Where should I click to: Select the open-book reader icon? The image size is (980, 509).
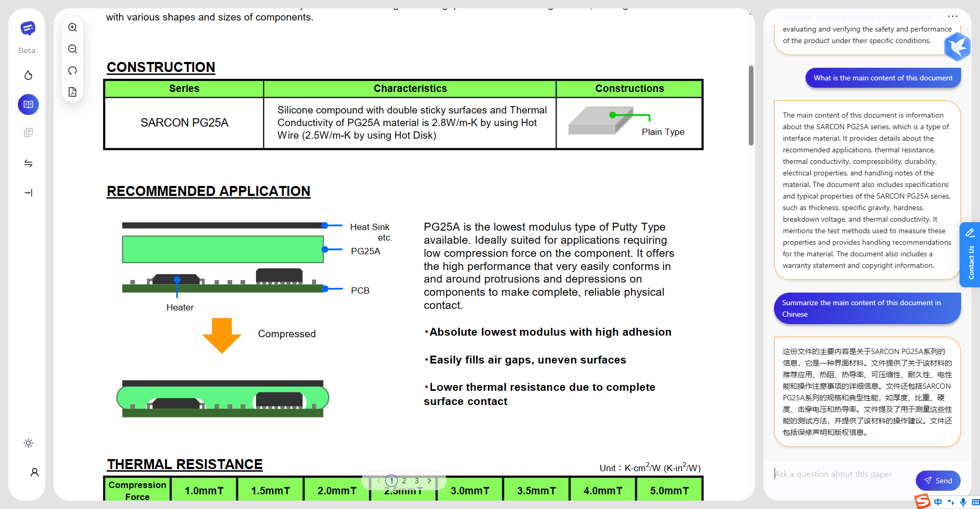click(x=28, y=105)
